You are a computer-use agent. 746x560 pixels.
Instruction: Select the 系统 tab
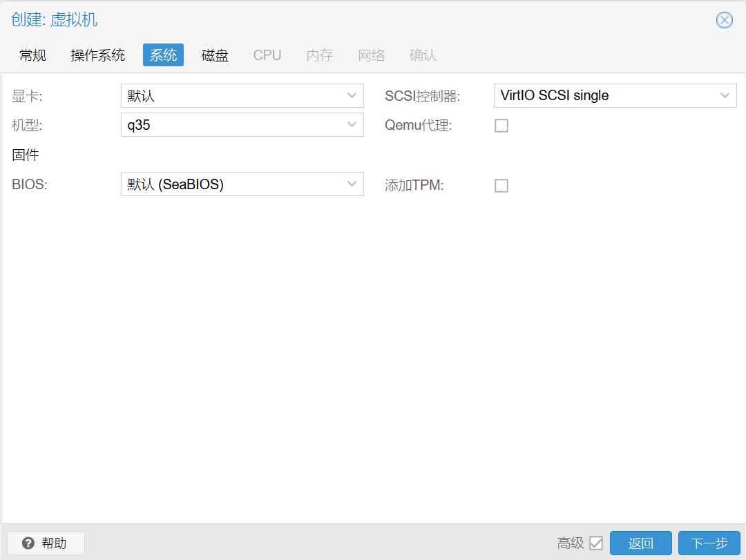[163, 55]
